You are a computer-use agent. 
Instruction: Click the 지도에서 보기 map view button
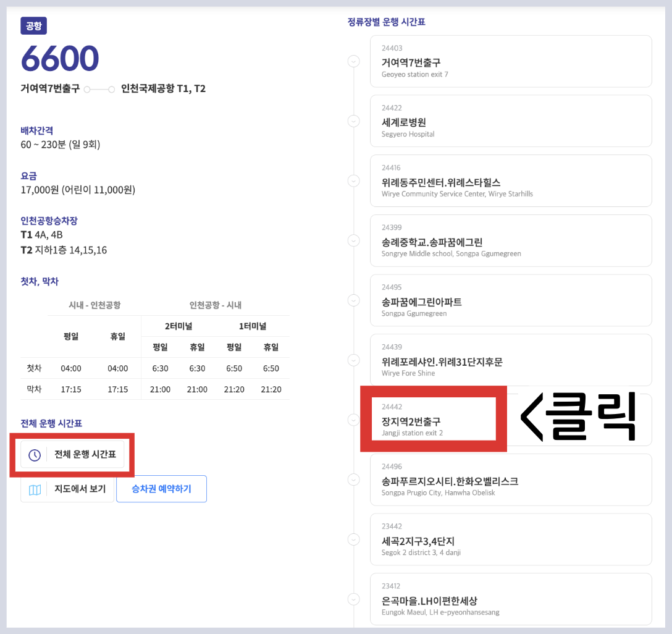[x=67, y=488]
